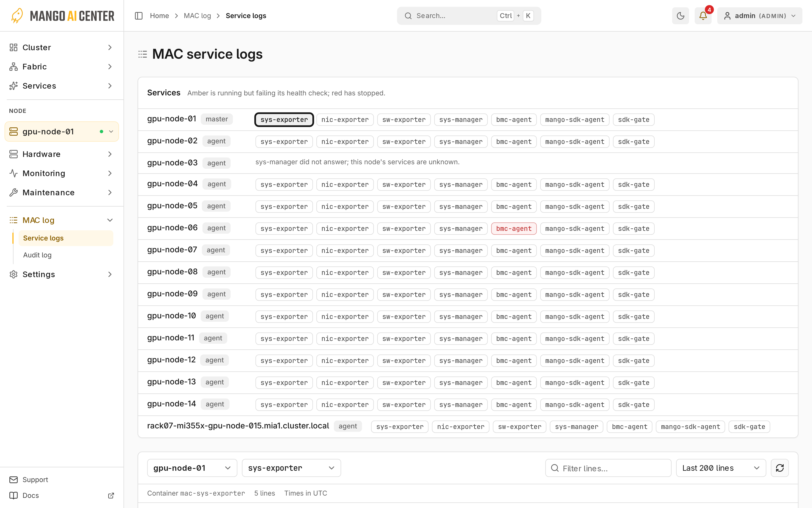Toggle the sidebar panel icon
Viewport: 812px width, 508px height.
[x=139, y=16]
